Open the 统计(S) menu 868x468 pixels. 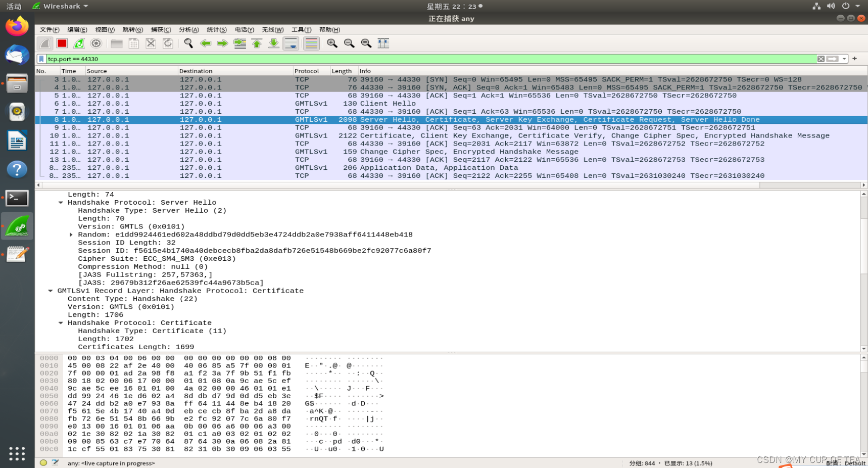click(217, 30)
